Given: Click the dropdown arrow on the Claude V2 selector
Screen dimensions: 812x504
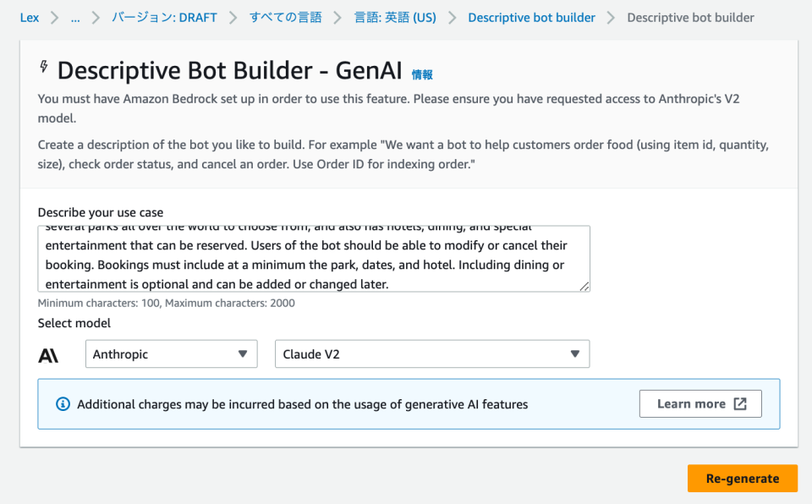Looking at the screenshot, I should pyautogui.click(x=574, y=353).
